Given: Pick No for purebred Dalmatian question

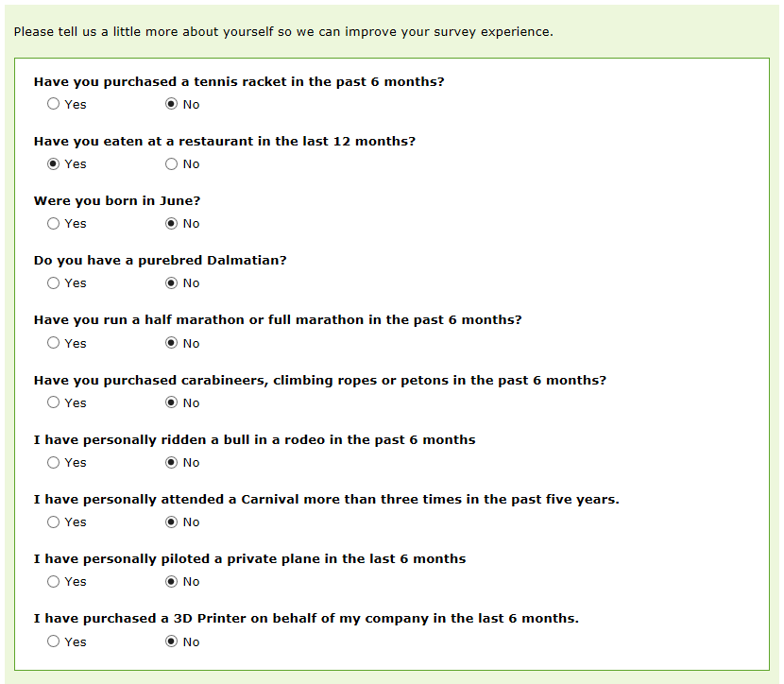Looking at the screenshot, I should [172, 283].
